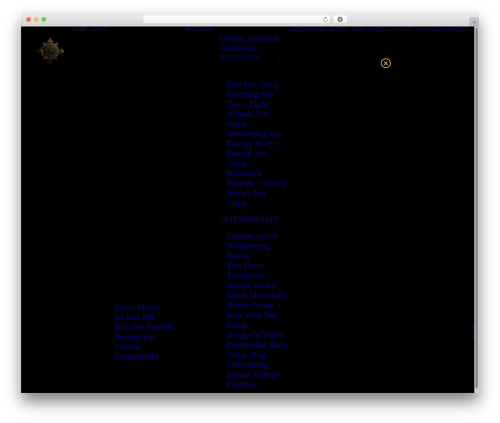Open Awakening the Energy Body – Fascial Nei Gong
500x423 pixels.
254,149
